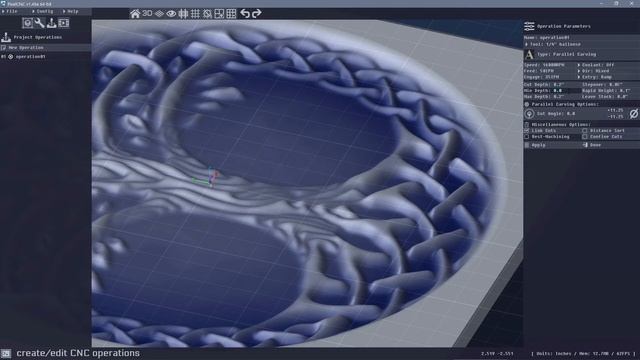Click the Redo arrow icon

tap(257, 13)
